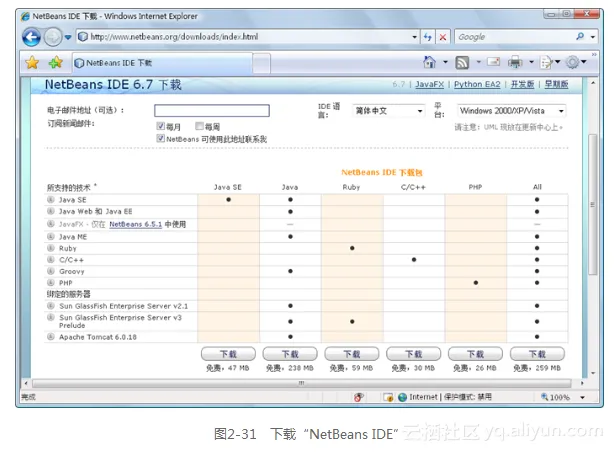Click the Add to Favorites icon

tap(55, 62)
